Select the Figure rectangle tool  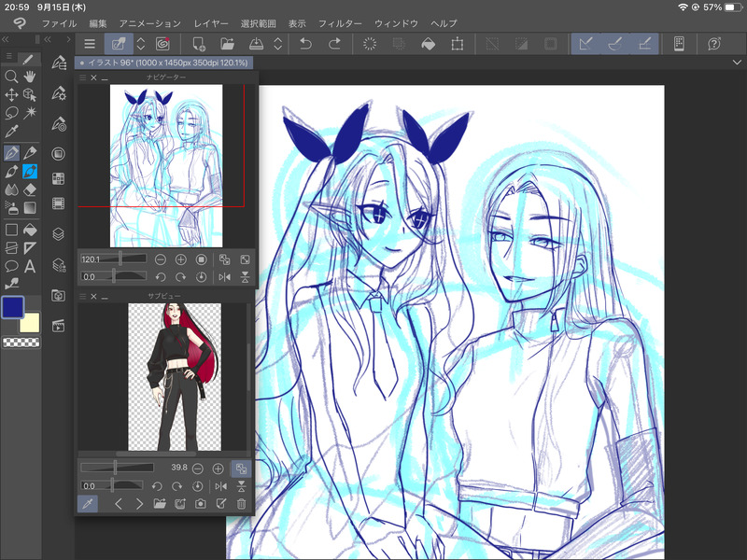pyautogui.click(x=11, y=230)
